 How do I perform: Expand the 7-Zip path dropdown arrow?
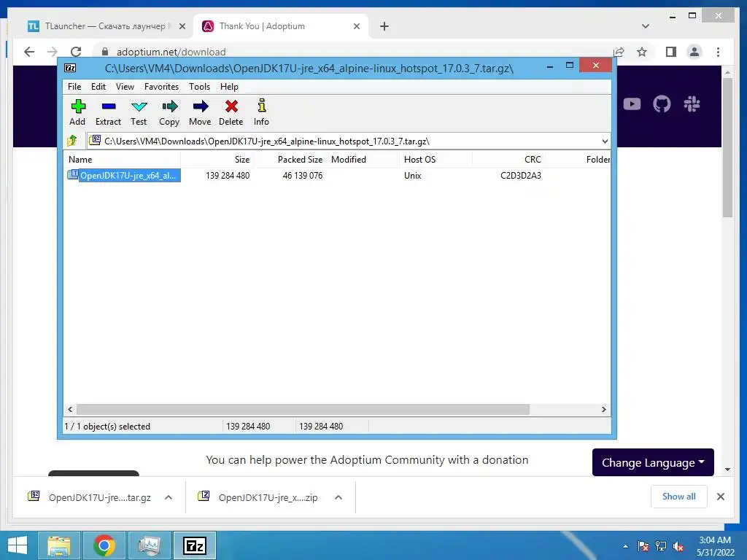(x=605, y=141)
